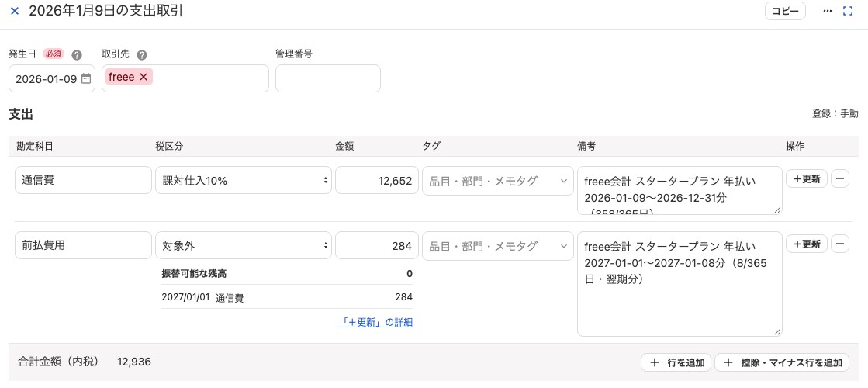Click the 前払費用 row memo textarea
868x388 pixels.
pos(680,284)
